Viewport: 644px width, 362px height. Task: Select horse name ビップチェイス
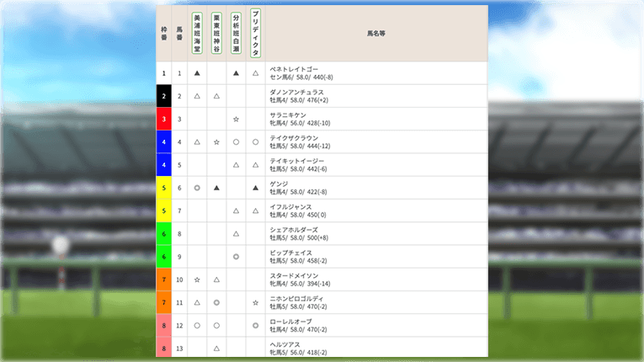coord(290,253)
